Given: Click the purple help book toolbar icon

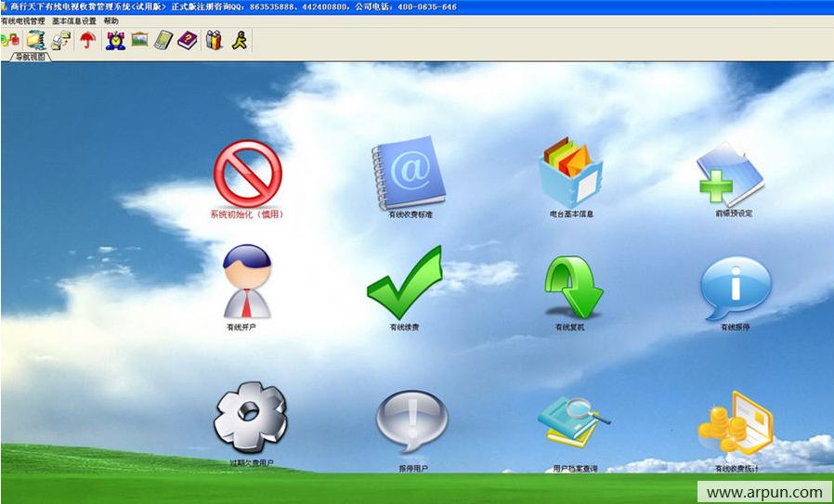Looking at the screenshot, I should (188, 40).
